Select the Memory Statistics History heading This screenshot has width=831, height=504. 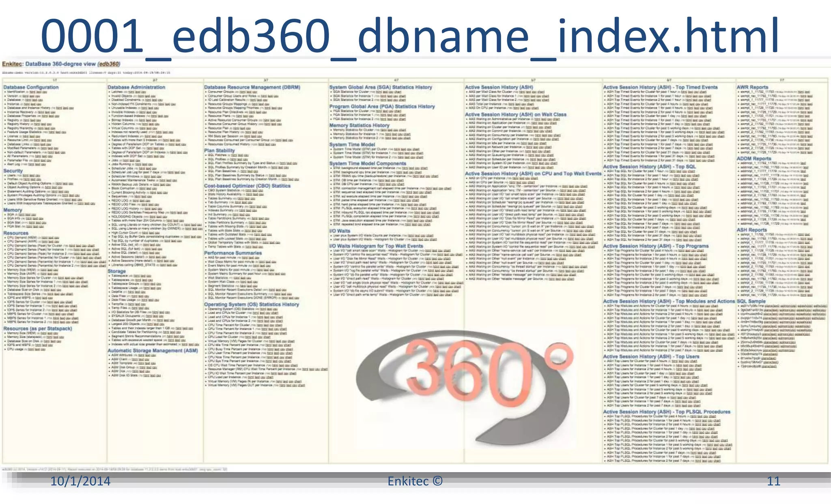(359, 125)
